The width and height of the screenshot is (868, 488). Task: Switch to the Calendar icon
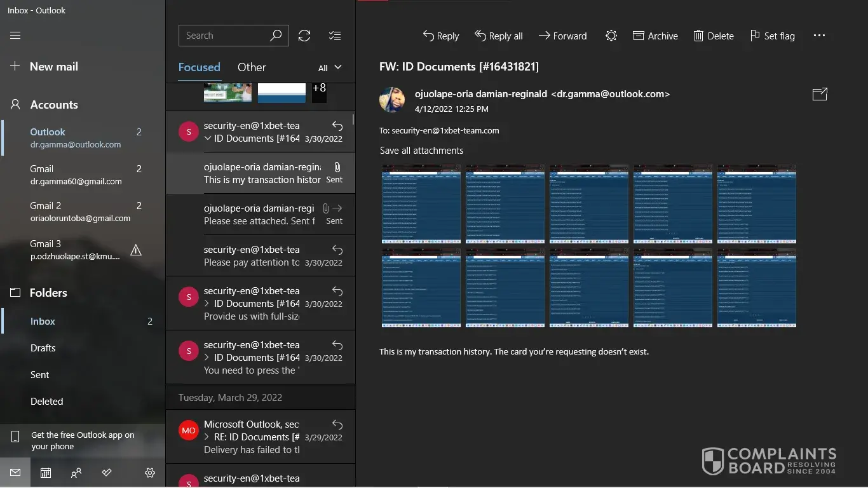pyautogui.click(x=46, y=473)
